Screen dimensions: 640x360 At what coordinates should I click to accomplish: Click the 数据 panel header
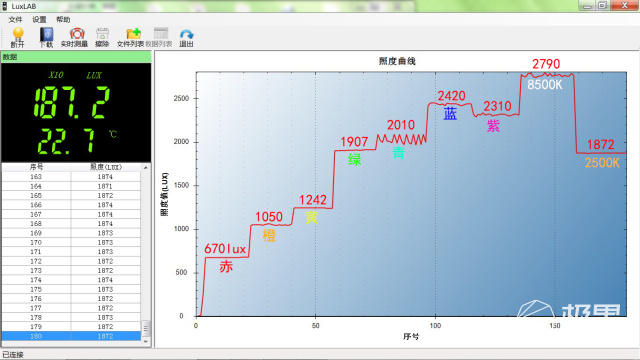pyautogui.click(x=76, y=57)
